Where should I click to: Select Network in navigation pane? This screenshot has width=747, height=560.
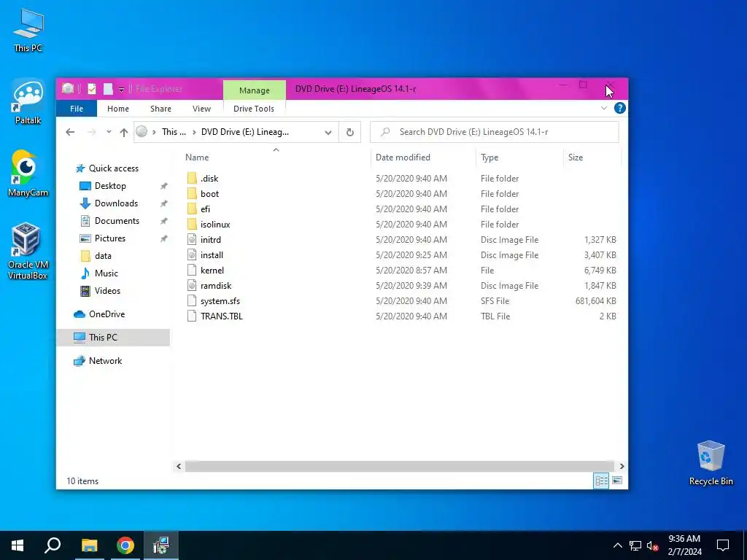[x=105, y=361]
